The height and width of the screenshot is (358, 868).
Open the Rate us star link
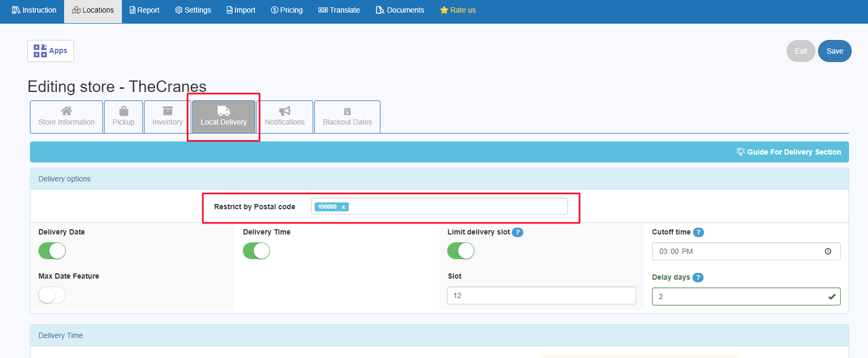[x=458, y=10]
